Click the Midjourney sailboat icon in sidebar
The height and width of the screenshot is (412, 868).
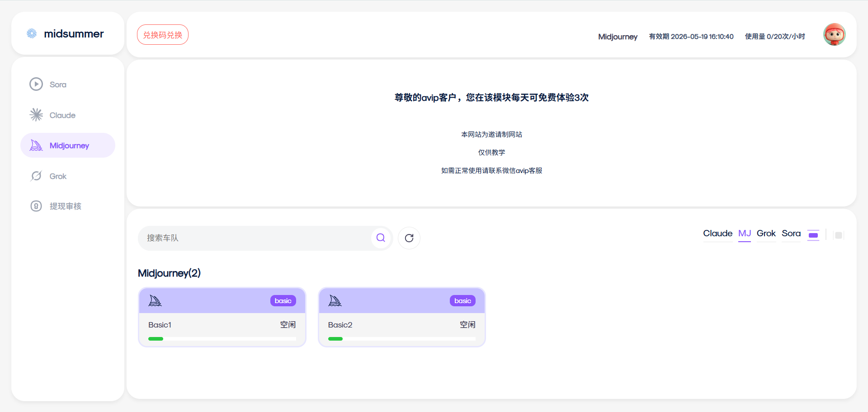tap(36, 145)
